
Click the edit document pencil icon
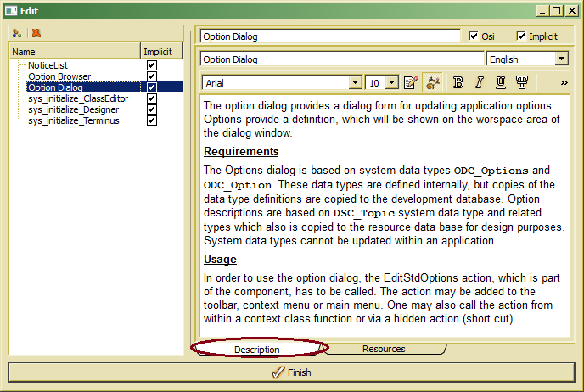coord(411,82)
